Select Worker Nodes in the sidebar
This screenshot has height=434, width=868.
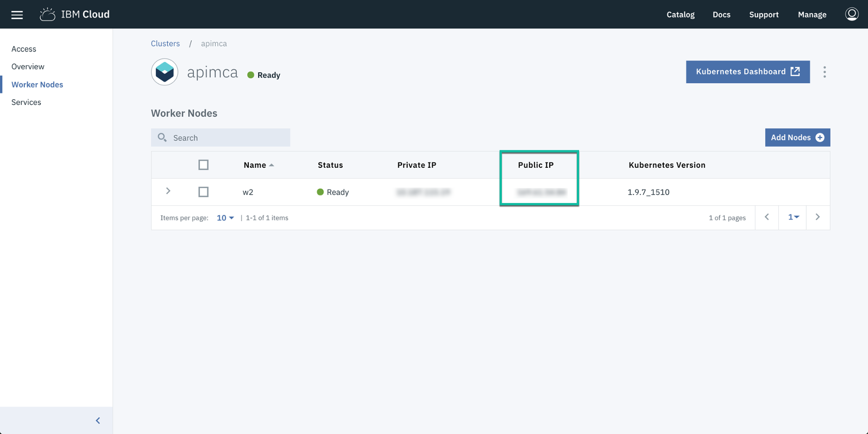37,84
